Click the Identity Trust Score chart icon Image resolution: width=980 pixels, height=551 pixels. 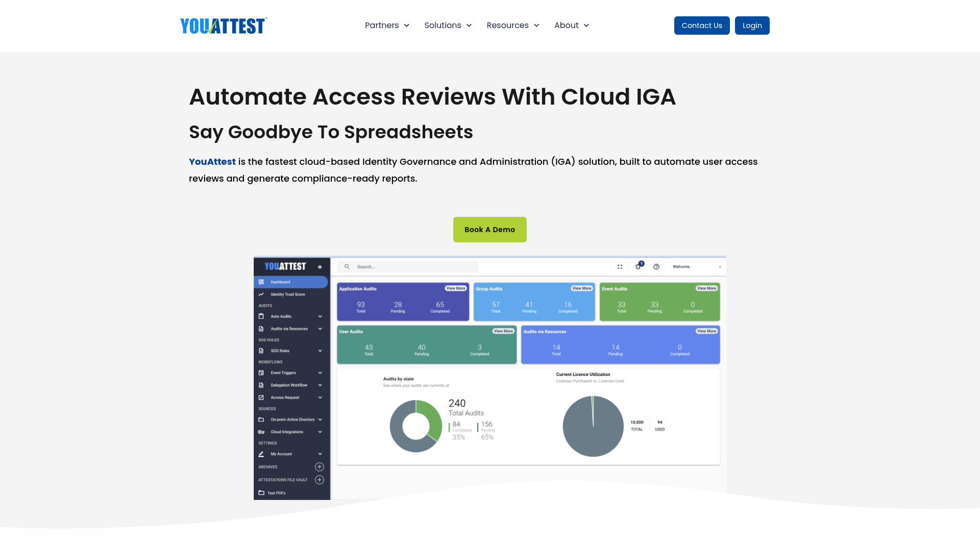(261, 294)
